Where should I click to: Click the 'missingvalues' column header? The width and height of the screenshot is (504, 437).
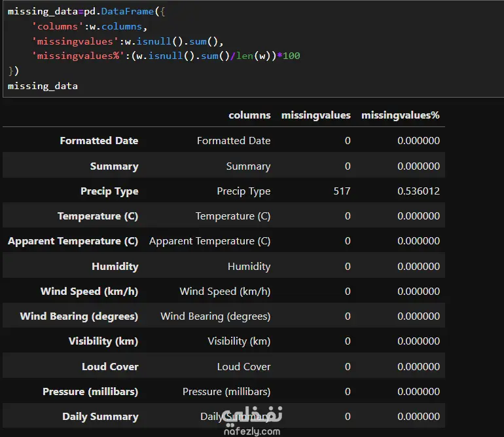316,115
